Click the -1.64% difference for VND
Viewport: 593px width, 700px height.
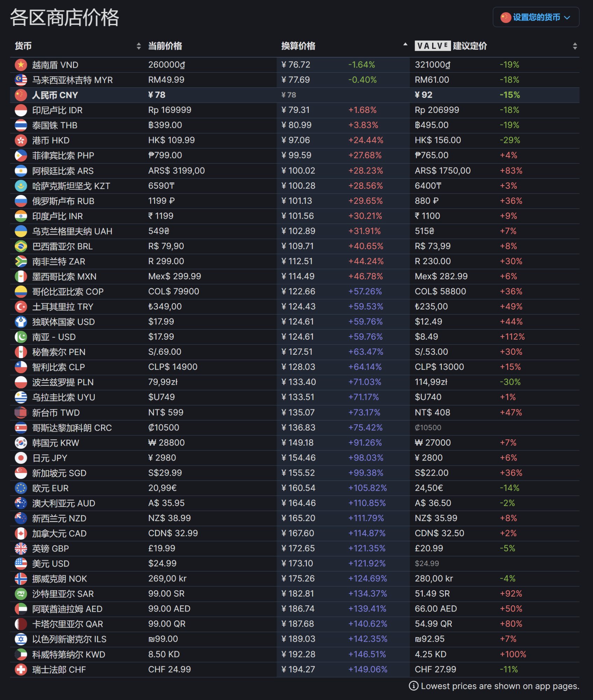pos(362,65)
